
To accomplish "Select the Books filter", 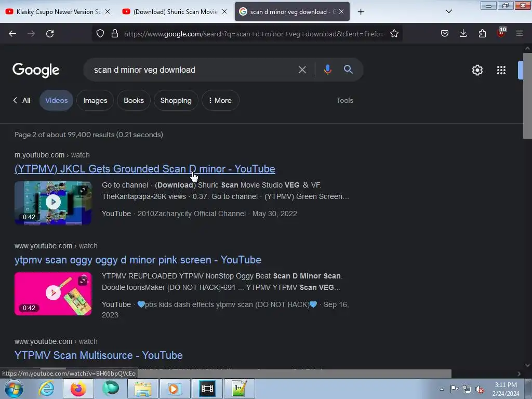I will [134, 100].
